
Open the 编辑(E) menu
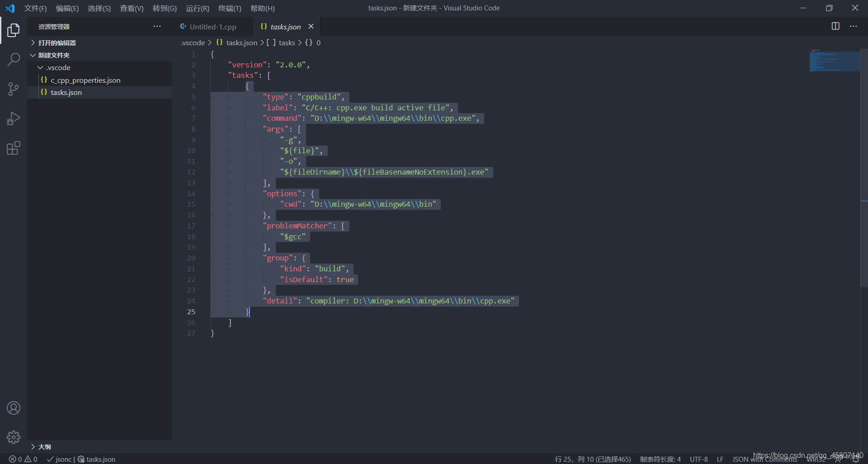[67, 8]
